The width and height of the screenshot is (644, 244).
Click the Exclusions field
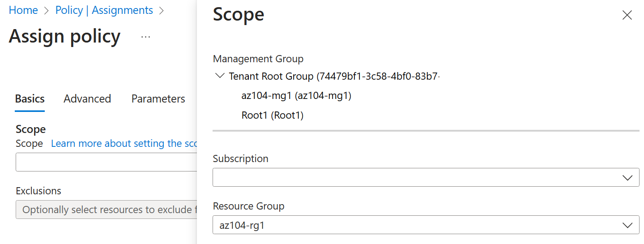pyautogui.click(x=106, y=210)
